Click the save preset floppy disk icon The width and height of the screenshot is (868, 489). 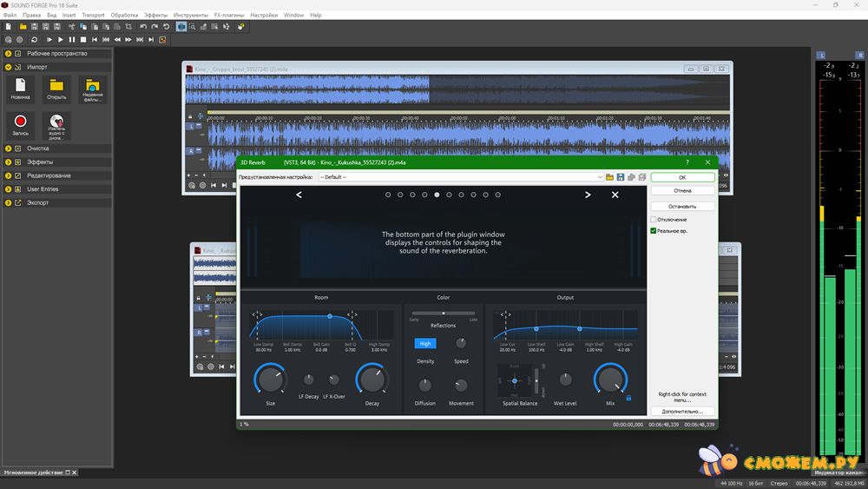point(621,177)
